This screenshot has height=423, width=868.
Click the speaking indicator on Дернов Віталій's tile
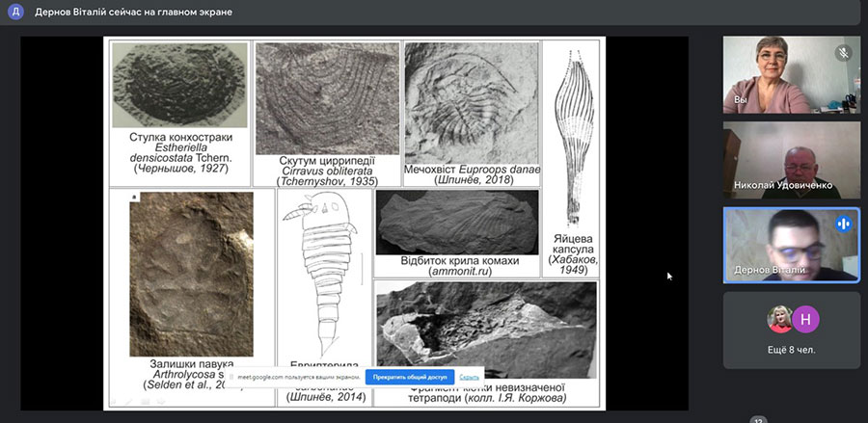click(x=843, y=224)
